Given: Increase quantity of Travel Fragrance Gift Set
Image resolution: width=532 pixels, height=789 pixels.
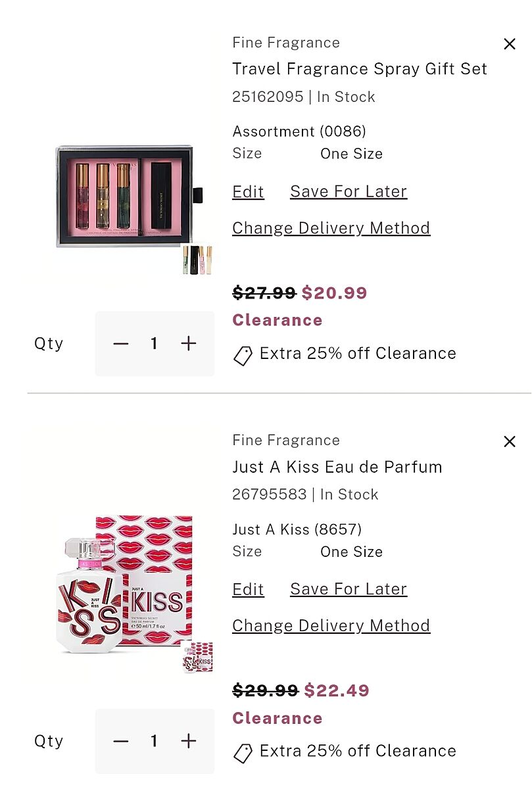Looking at the screenshot, I should point(189,343).
